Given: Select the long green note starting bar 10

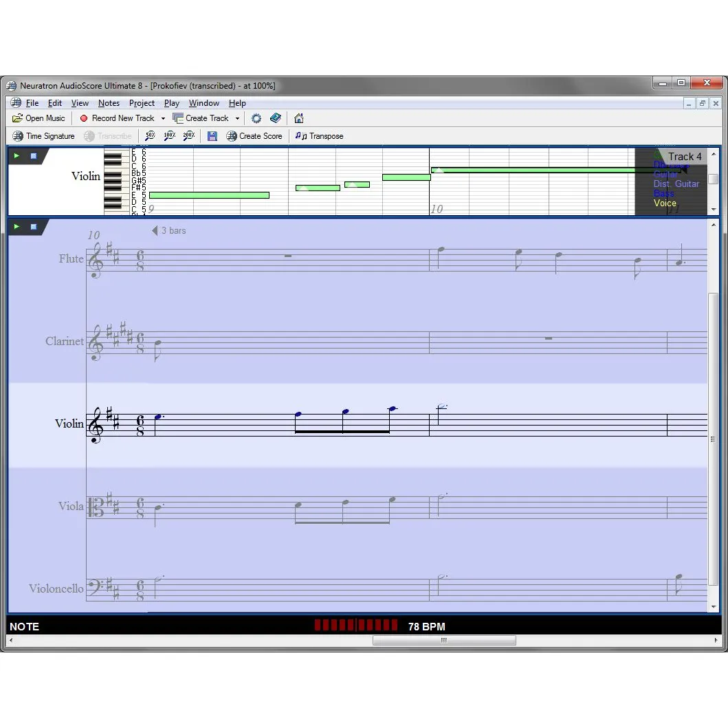Looking at the screenshot, I should coord(555,170).
